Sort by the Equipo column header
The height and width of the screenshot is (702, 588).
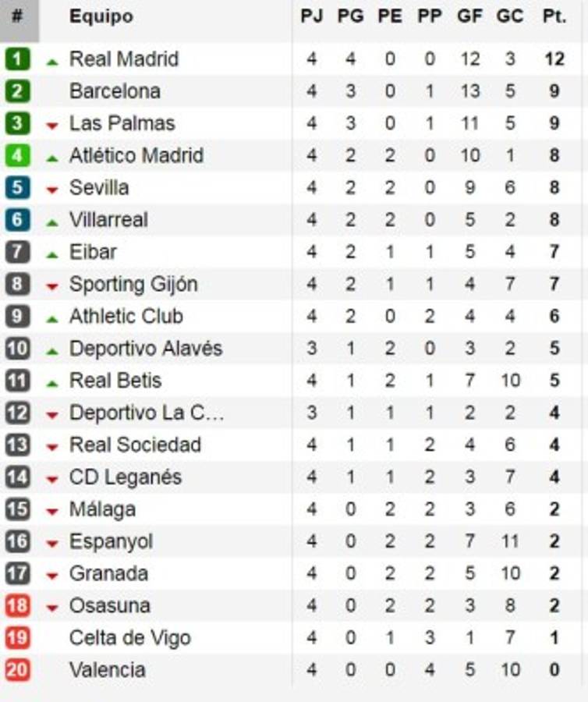pos(101,16)
